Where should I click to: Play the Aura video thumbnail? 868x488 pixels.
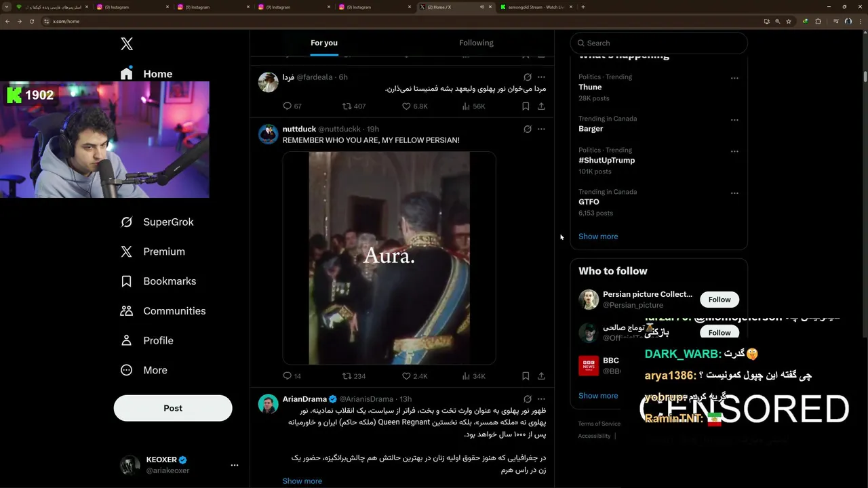coord(389,258)
